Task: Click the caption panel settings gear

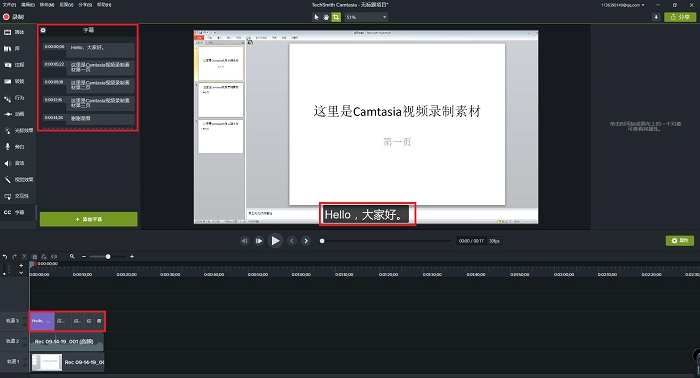Action: coord(43,30)
